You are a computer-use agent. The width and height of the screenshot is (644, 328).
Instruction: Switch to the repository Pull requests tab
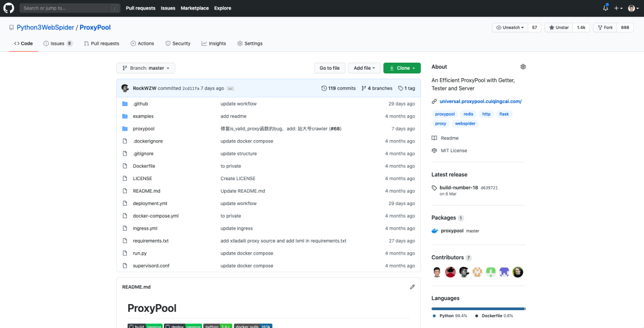[x=101, y=44]
